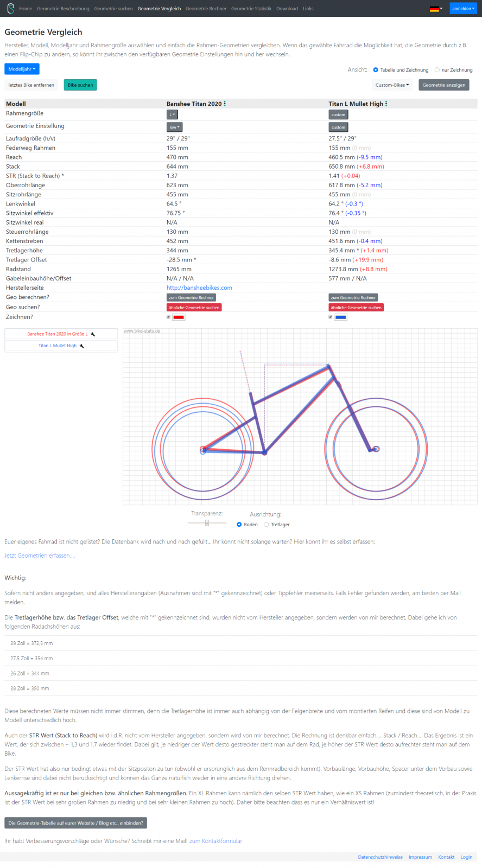This screenshot has width=482, height=868.
Task: Pick the blue drawing color swatch
Action: point(340,317)
